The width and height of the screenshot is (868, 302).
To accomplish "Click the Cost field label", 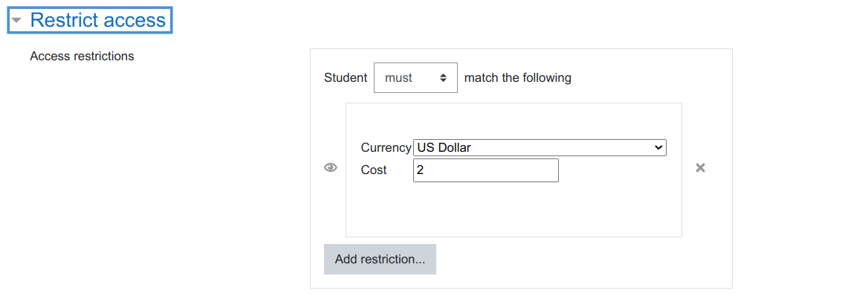I will [x=374, y=170].
